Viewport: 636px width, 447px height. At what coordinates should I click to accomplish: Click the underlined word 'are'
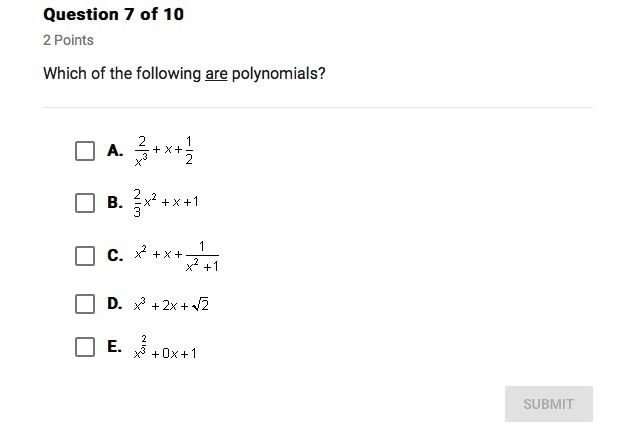(216, 74)
